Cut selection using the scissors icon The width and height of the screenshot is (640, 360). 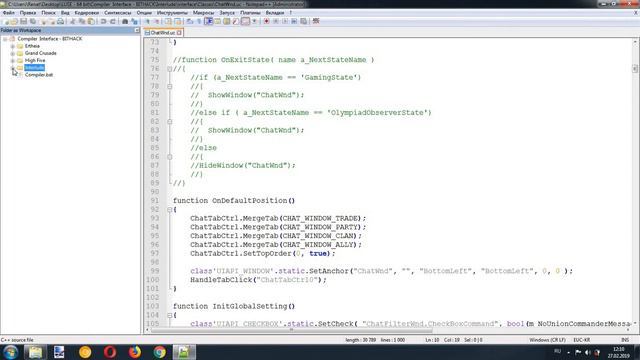tap(72, 21)
